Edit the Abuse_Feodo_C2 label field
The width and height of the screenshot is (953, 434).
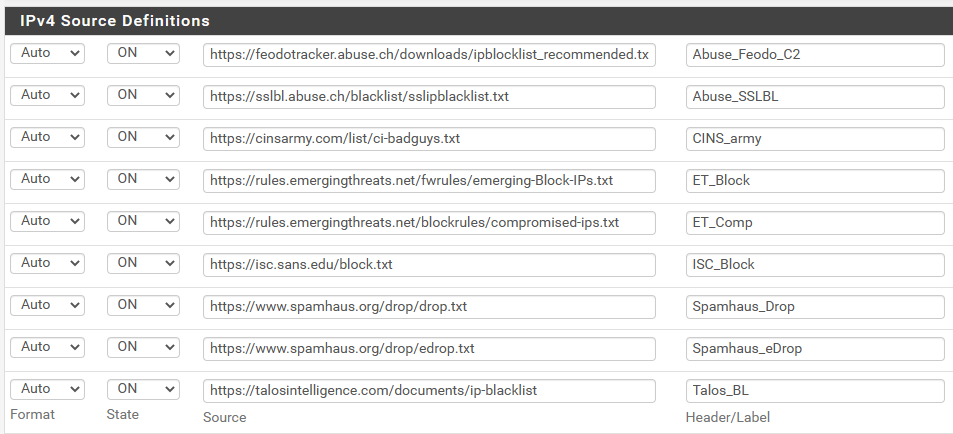[815, 55]
